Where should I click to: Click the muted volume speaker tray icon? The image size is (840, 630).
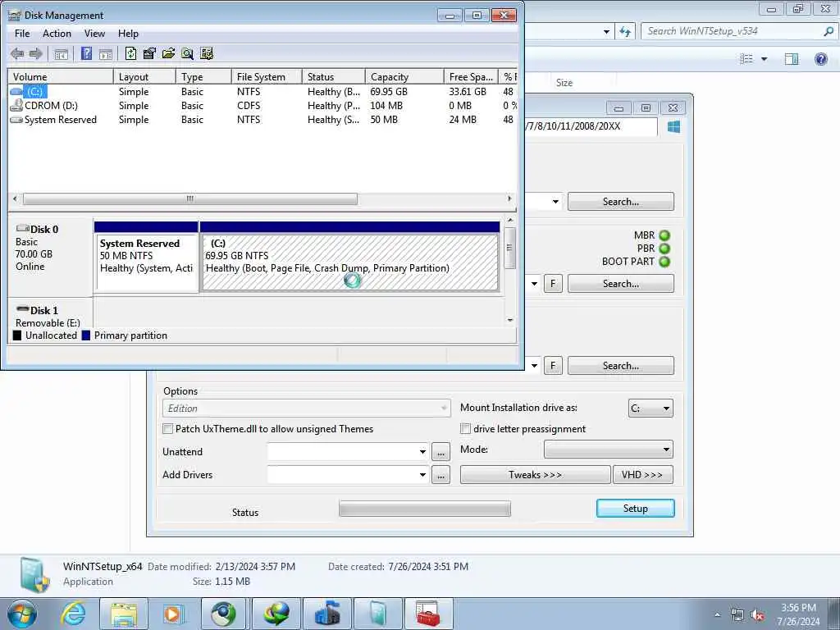(757, 615)
